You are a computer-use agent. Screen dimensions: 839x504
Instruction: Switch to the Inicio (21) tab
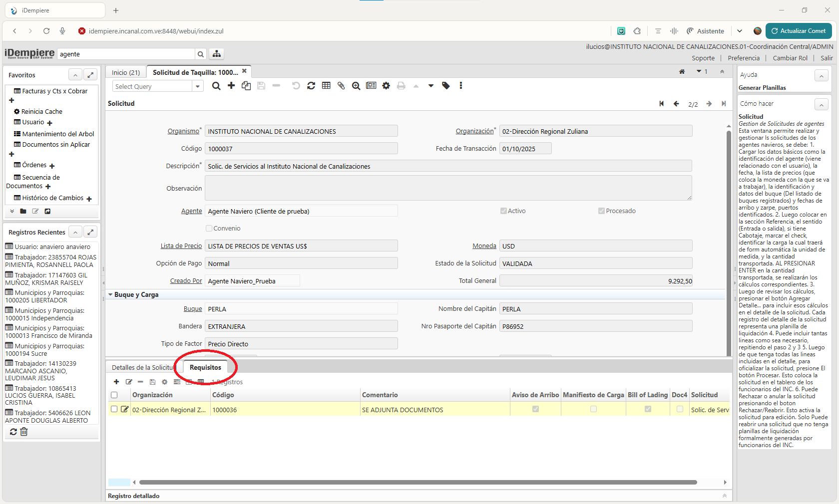coord(126,73)
